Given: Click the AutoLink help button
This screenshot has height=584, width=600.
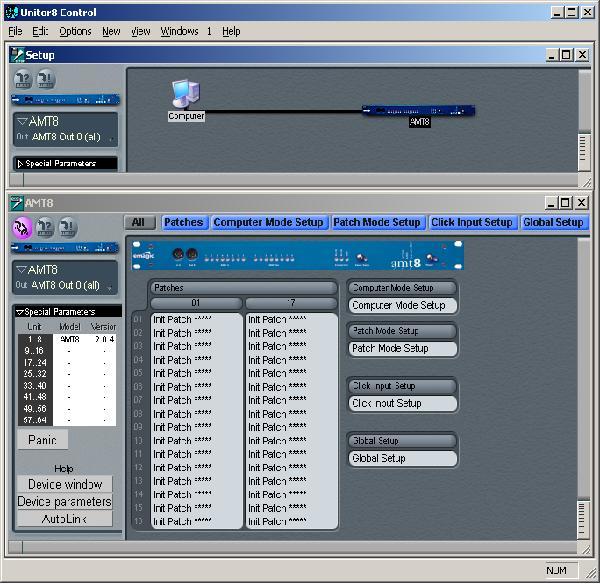Looking at the screenshot, I should (x=65, y=519).
